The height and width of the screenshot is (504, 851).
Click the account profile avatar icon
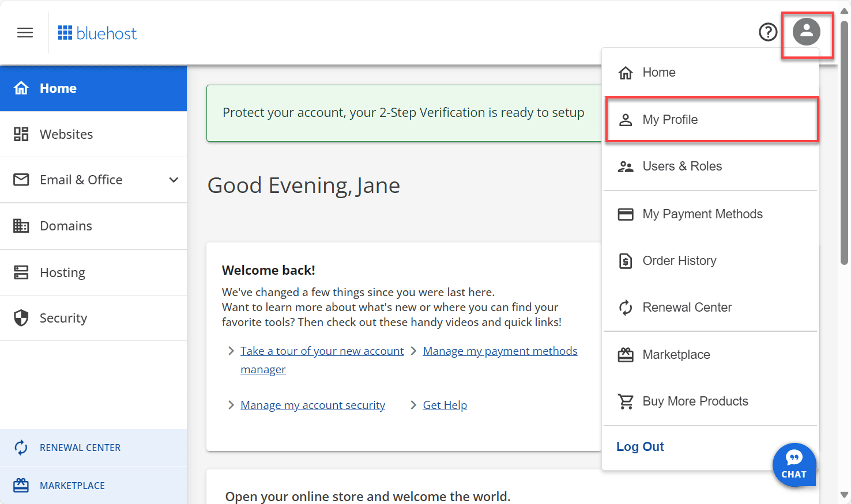[807, 32]
